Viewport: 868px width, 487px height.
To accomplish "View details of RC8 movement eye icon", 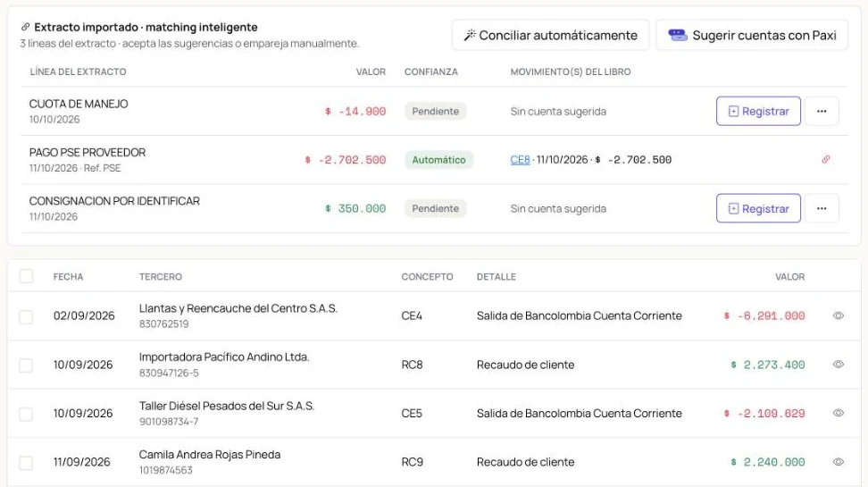I will 839,365.
